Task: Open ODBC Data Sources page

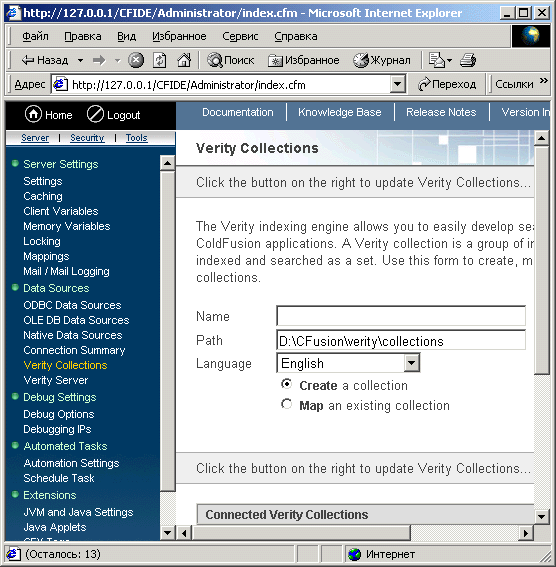Action: (x=72, y=305)
